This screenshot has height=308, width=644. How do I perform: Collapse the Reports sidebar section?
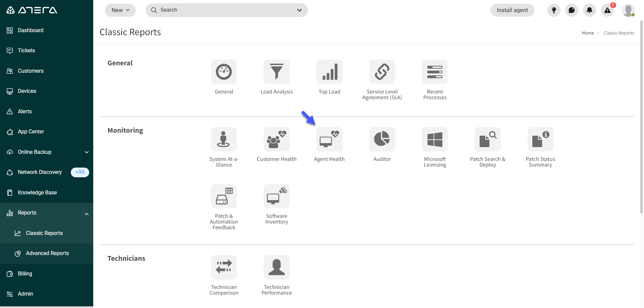tap(87, 214)
